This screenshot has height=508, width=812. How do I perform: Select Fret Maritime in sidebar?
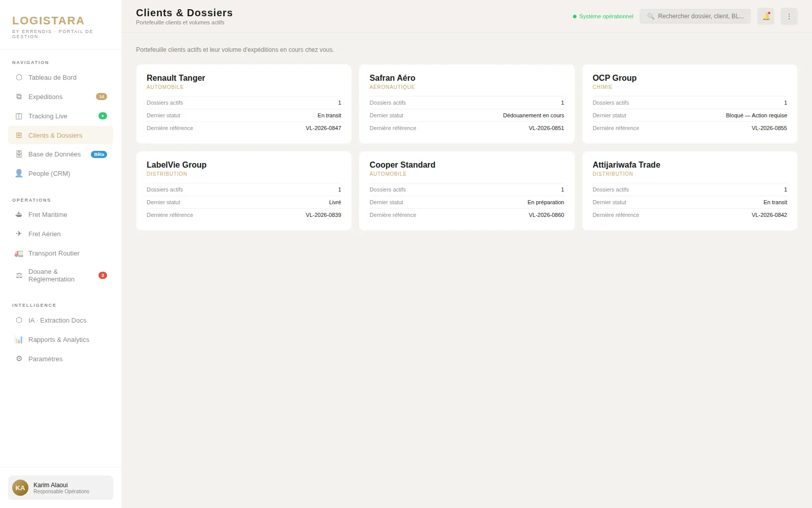[x=60, y=215]
